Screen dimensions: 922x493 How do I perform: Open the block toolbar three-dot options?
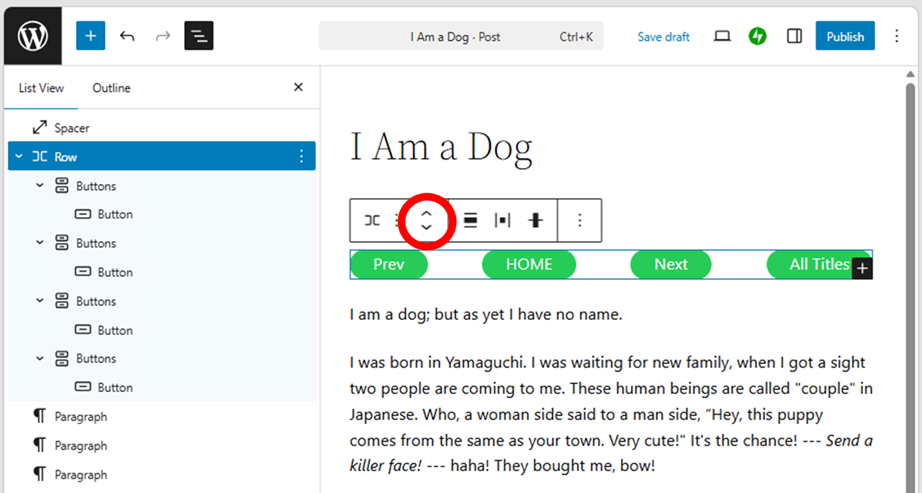[x=579, y=221]
